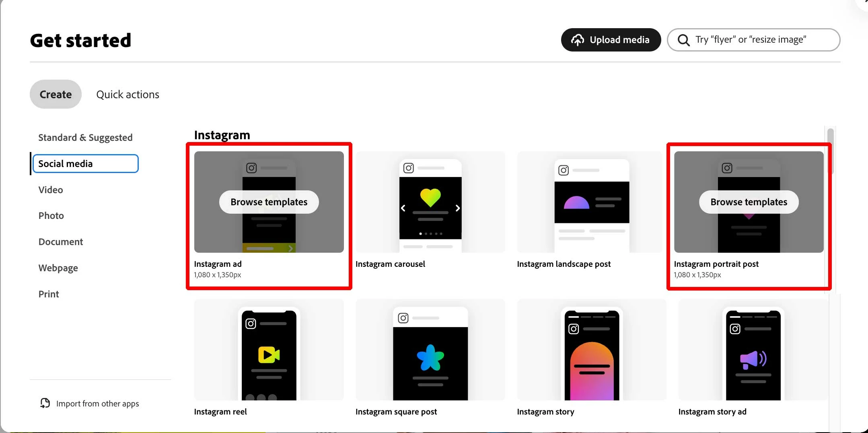Browse templates for Instagram ad

[x=269, y=202]
